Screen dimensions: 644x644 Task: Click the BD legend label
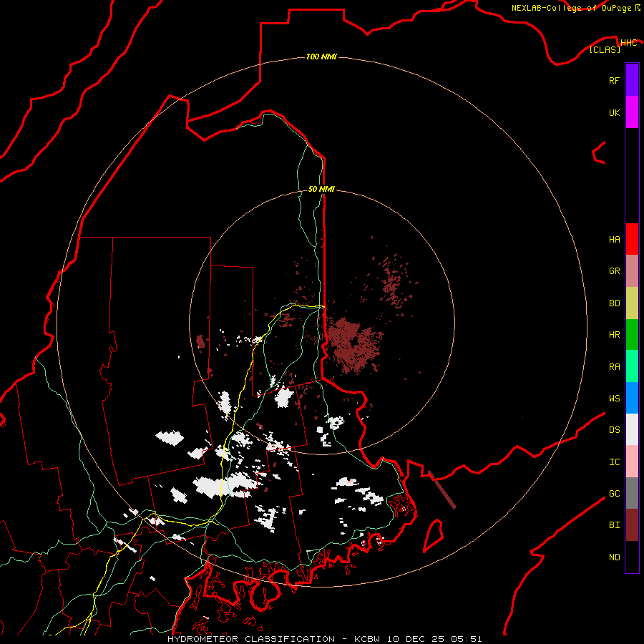click(614, 303)
